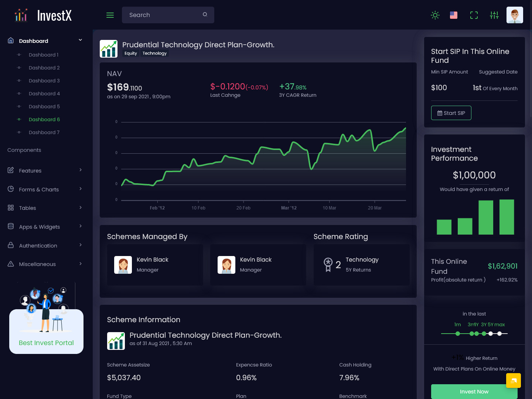Image resolution: width=532 pixels, height=399 pixels.
Task: Select the 1m point on the period slider
Action: [458, 334]
